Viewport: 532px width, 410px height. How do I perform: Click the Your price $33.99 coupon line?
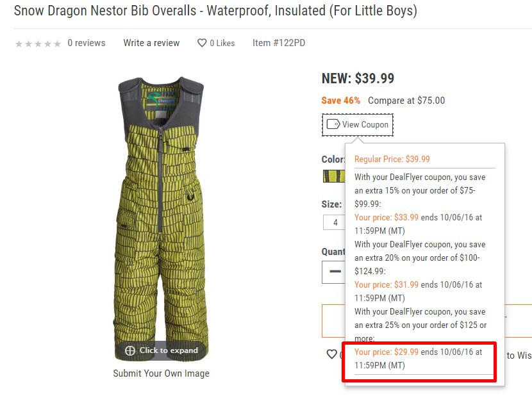pos(418,224)
